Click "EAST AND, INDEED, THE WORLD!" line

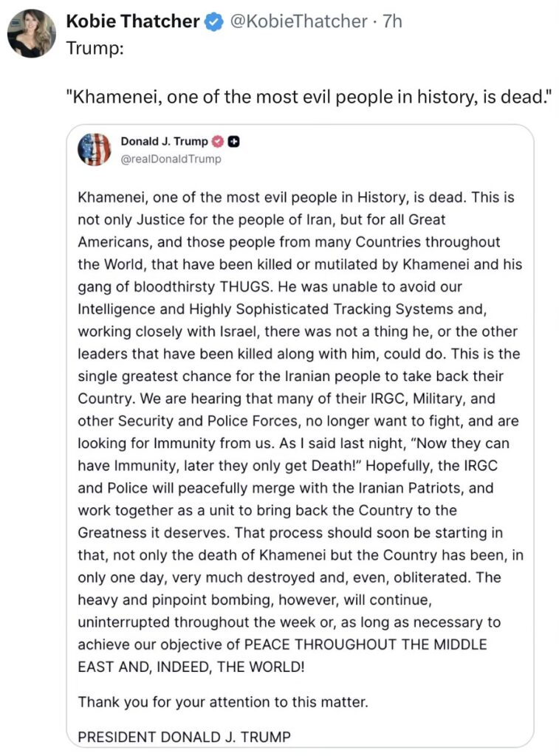(x=190, y=665)
